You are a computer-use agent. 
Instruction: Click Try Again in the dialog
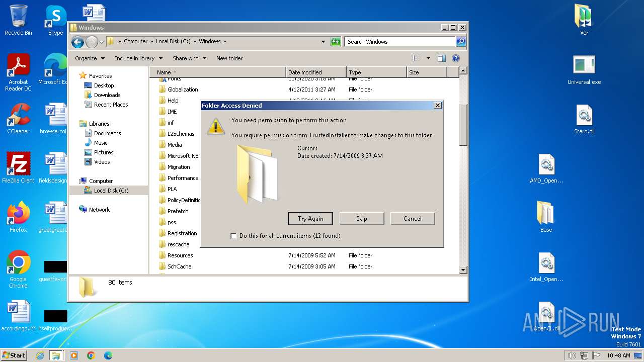point(310,218)
